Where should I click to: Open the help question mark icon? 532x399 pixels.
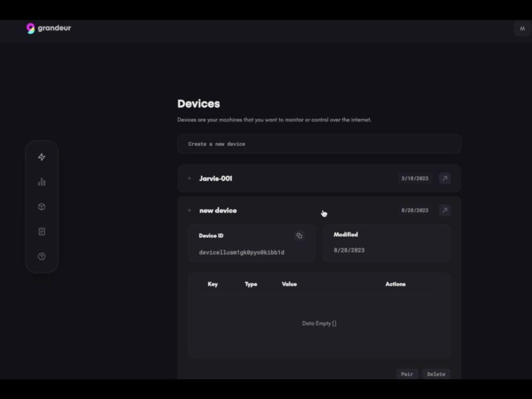[41, 256]
